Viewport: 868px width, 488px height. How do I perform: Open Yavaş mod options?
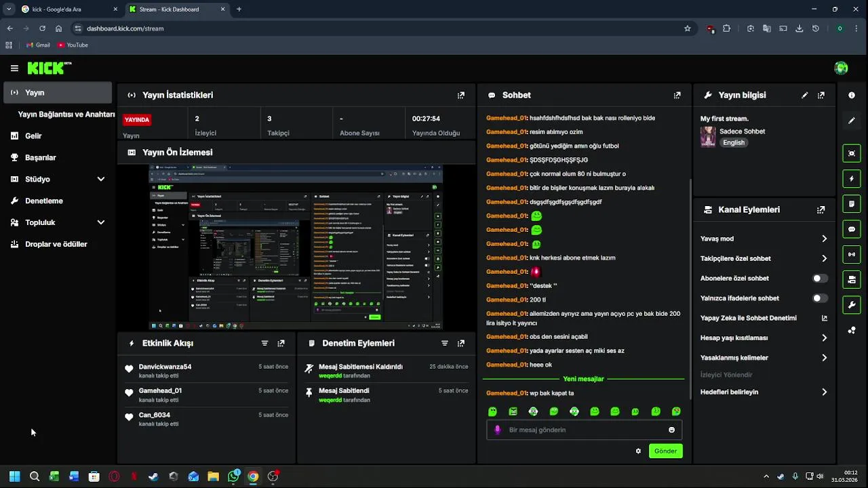[764, 239]
